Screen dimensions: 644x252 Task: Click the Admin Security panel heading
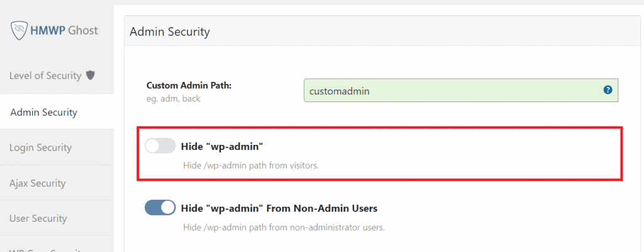click(x=170, y=31)
